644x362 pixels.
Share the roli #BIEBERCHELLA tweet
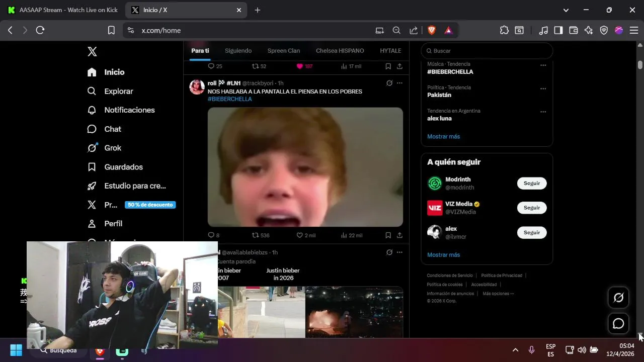(399, 235)
